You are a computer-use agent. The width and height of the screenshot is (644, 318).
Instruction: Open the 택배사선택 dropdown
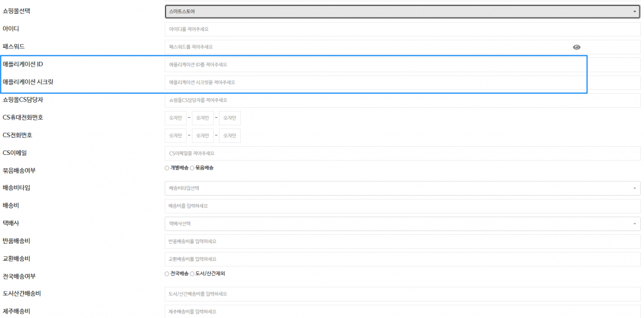tap(402, 224)
